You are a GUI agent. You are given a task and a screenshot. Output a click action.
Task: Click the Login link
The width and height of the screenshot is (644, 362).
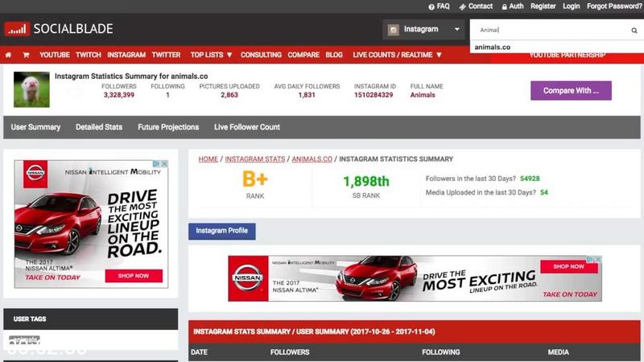571,6
